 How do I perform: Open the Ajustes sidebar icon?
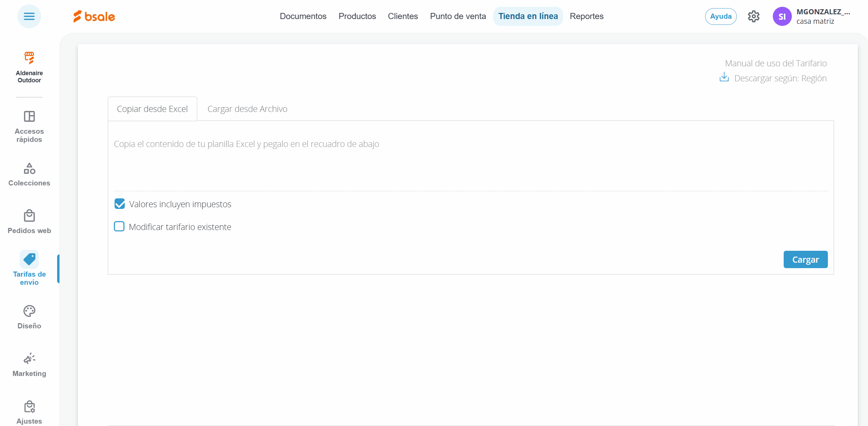(29, 407)
